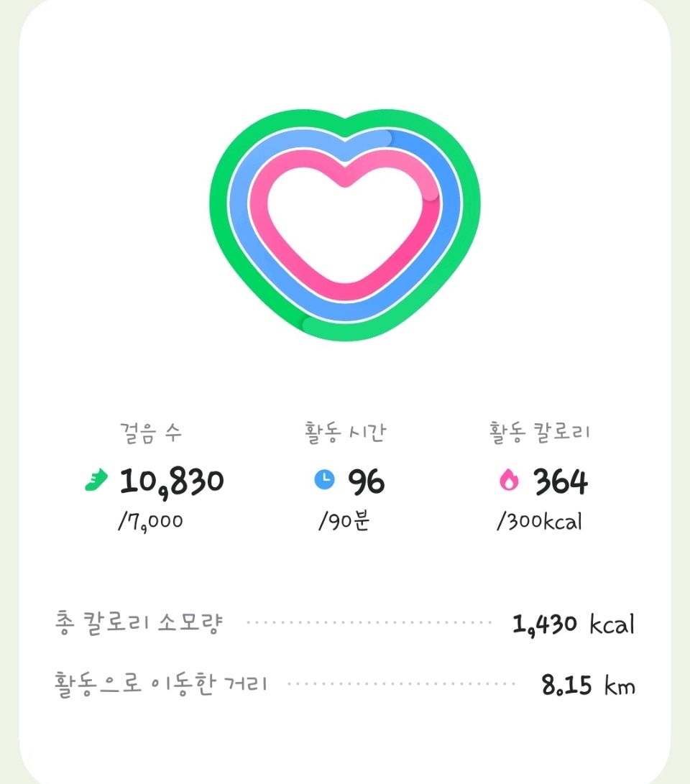Select the 걸음 수 label
690x784 pixels.
pos(150,433)
